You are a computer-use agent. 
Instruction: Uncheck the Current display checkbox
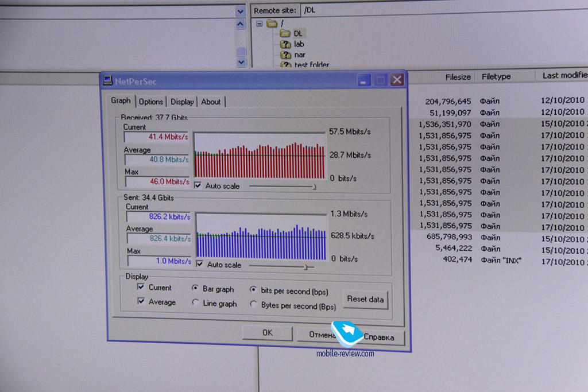coord(141,287)
